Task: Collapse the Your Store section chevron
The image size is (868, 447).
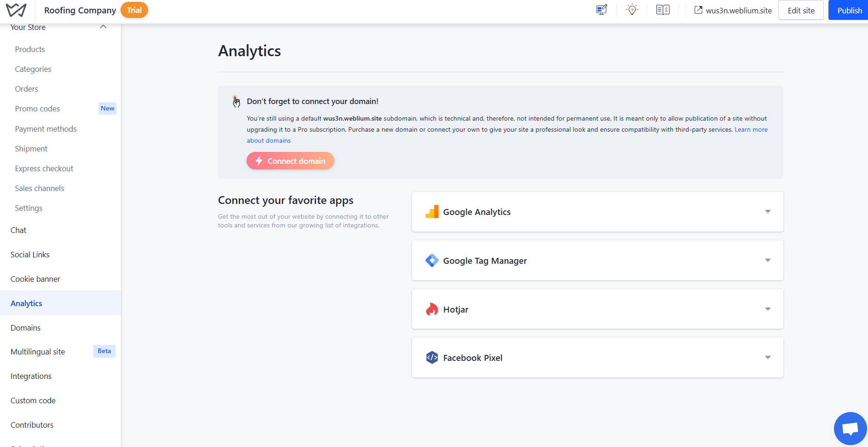Action: [103, 27]
